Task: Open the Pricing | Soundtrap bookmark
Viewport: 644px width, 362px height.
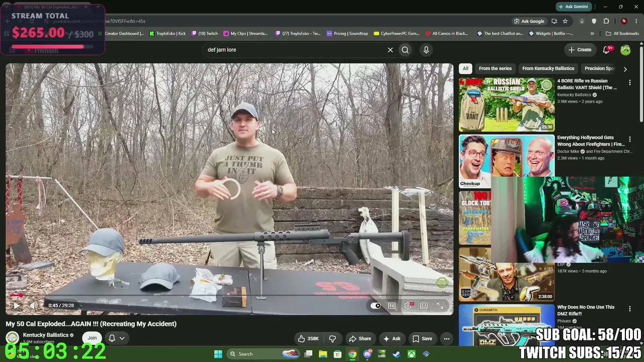Action: 347,34
